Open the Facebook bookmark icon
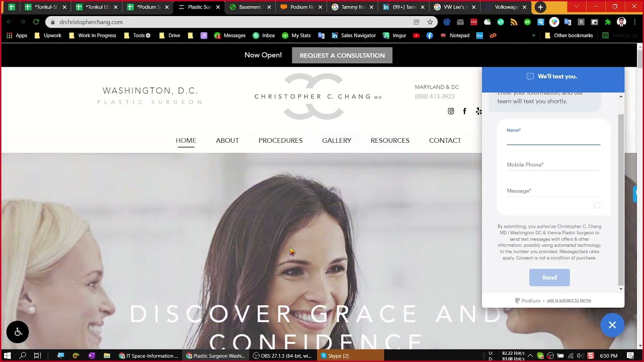 (x=429, y=36)
